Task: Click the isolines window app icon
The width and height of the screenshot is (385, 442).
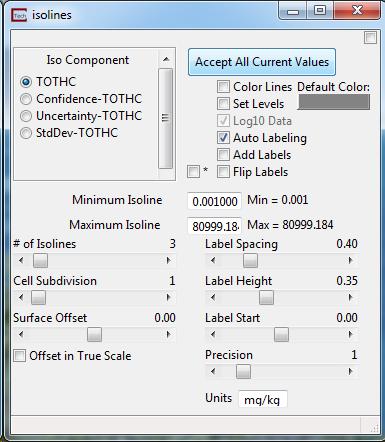Action: (x=19, y=15)
